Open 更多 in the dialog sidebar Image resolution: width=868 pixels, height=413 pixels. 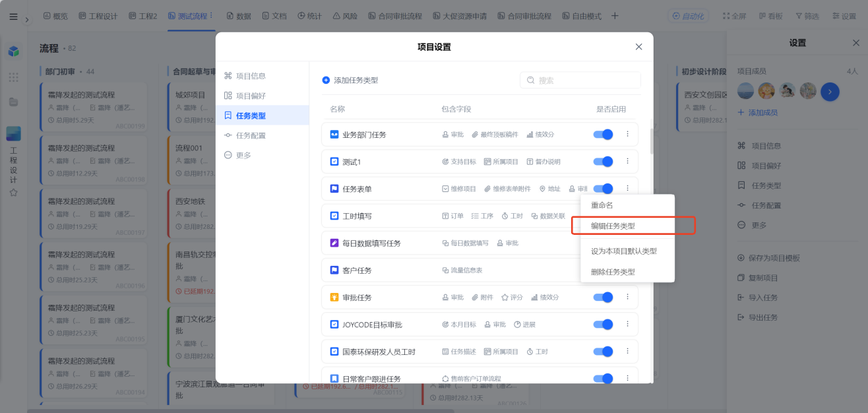click(263, 155)
